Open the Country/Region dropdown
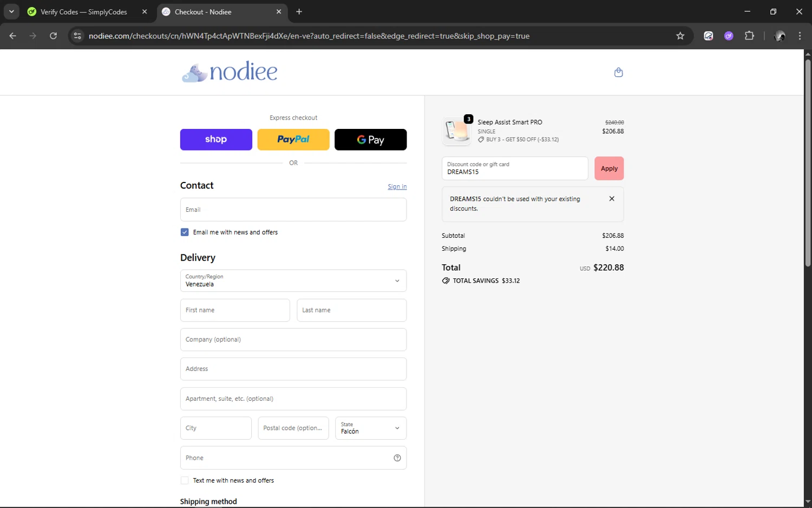 [293, 281]
